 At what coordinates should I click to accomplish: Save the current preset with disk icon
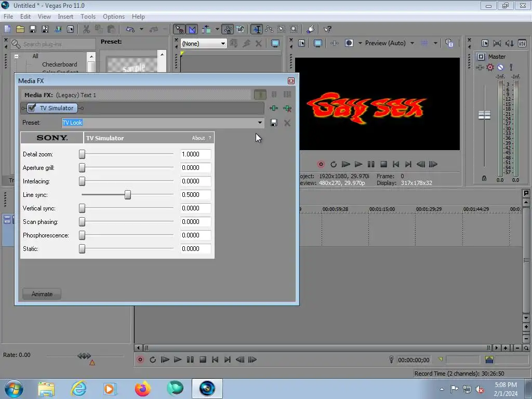pyautogui.click(x=273, y=123)
